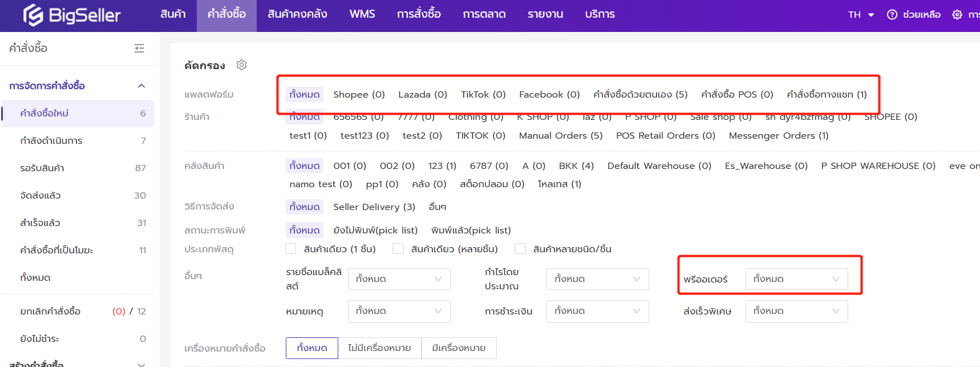This screenshot has height=367, width=980.
Task: Open the พรีออเดอร์ dropdown
Action: [796, 279]
